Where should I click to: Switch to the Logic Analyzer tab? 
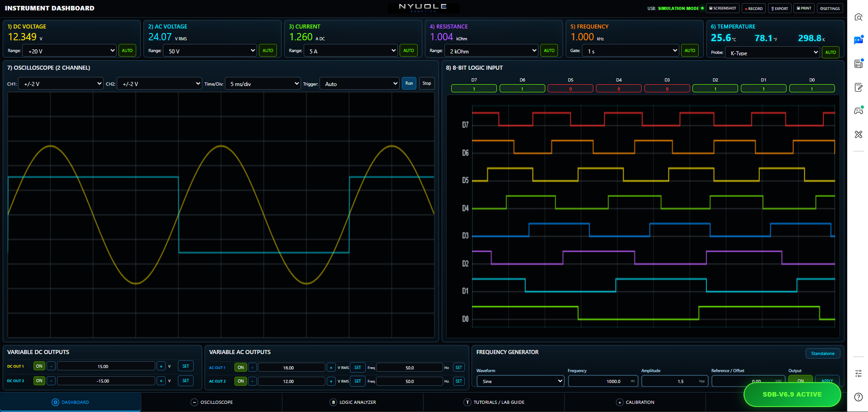pos(353,402)
